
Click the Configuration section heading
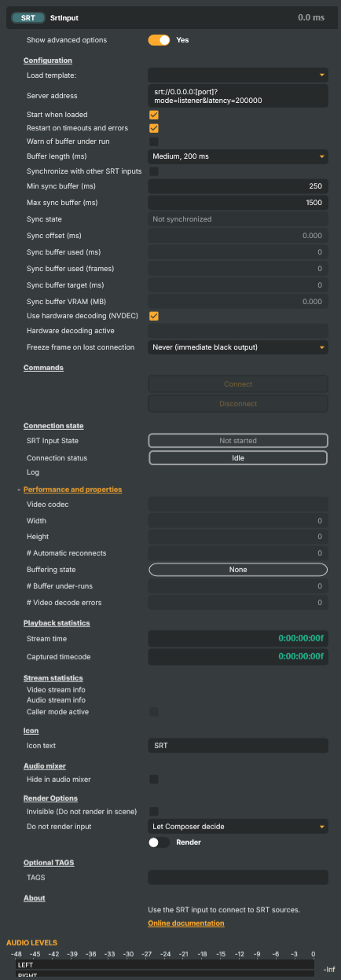[x=48, y=61]
